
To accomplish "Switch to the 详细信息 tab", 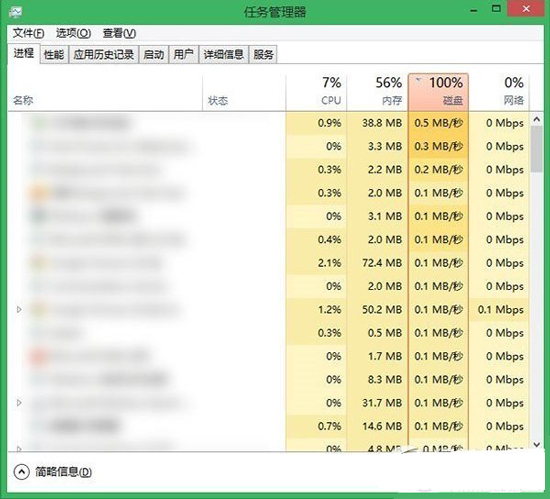I will [x=224, y=54].
